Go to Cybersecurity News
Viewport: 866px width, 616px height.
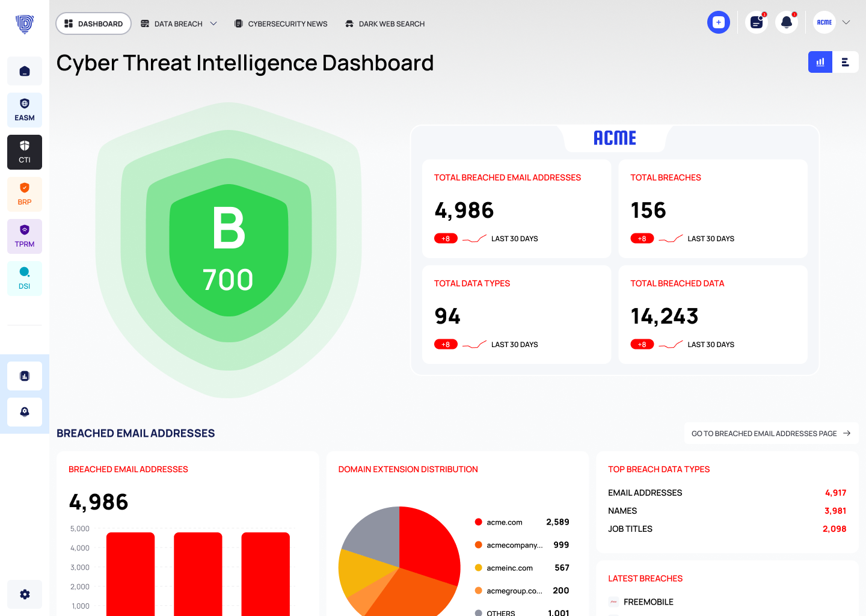coord(281,23)
